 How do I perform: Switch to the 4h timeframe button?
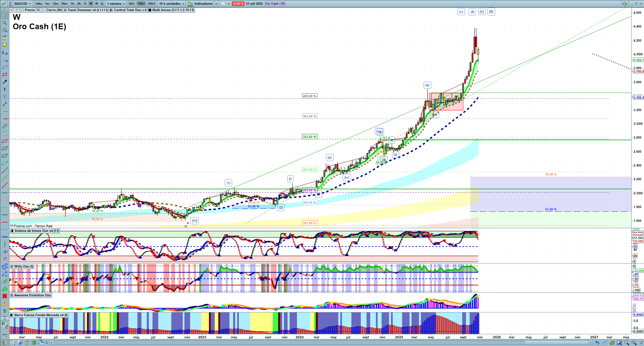(79, 4)
